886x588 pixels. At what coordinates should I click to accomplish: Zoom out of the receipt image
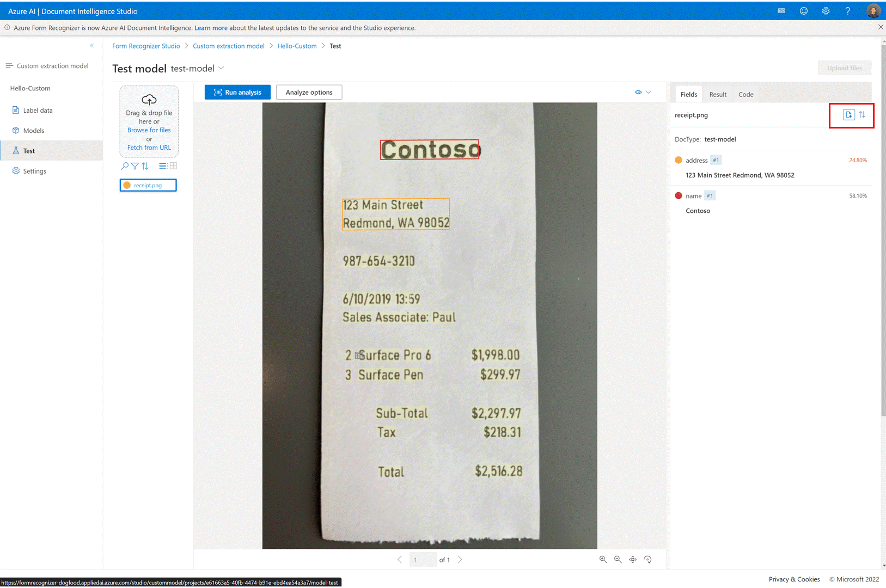(x=618, y=559)
